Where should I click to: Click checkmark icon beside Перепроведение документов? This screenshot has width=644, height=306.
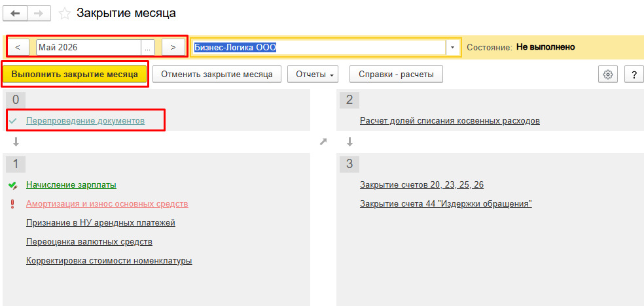12,121
